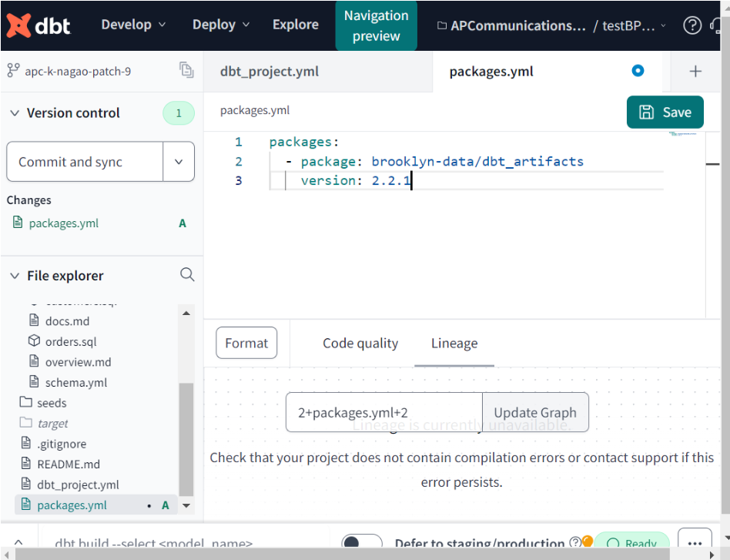Click the lineage selector input 2+packages.yml+2
This screenshot has width=730, height=560.
tap(383, 412)
